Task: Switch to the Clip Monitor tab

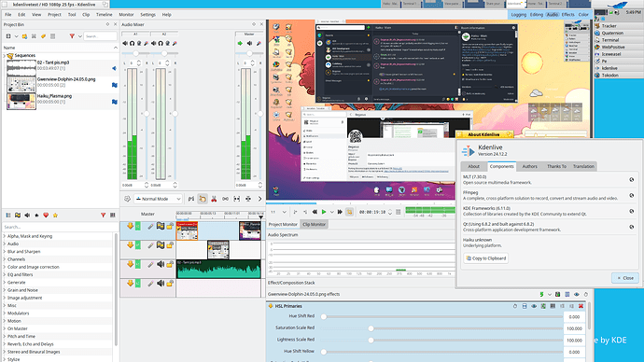Action: click(315, 225)
